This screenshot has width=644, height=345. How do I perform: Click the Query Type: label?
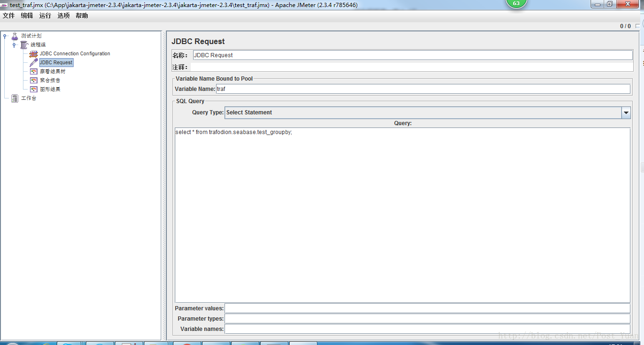(208, 112)
